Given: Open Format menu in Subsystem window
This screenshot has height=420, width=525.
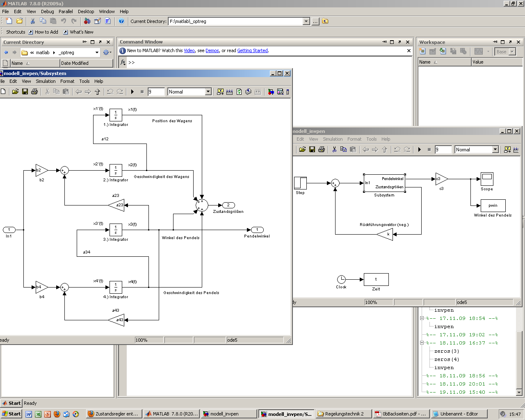Looking at the screenshot, I should [67, 81].
